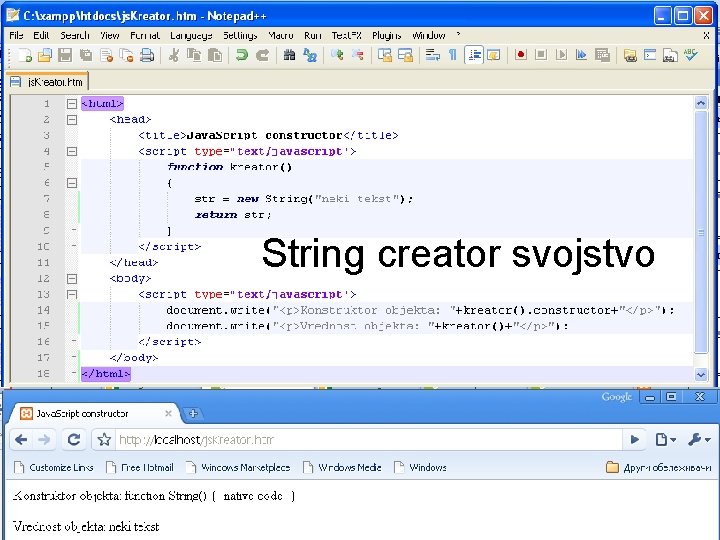Collapse the function body fold on line 6
Viewport: 720px width, 540px height.
72,183
